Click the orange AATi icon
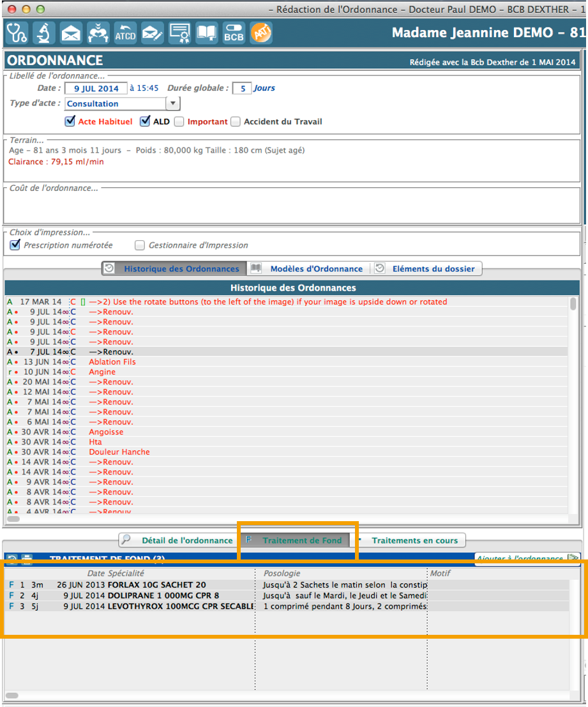Image resolution: width=588 pixels, height=707 pixels. (260, 33)
